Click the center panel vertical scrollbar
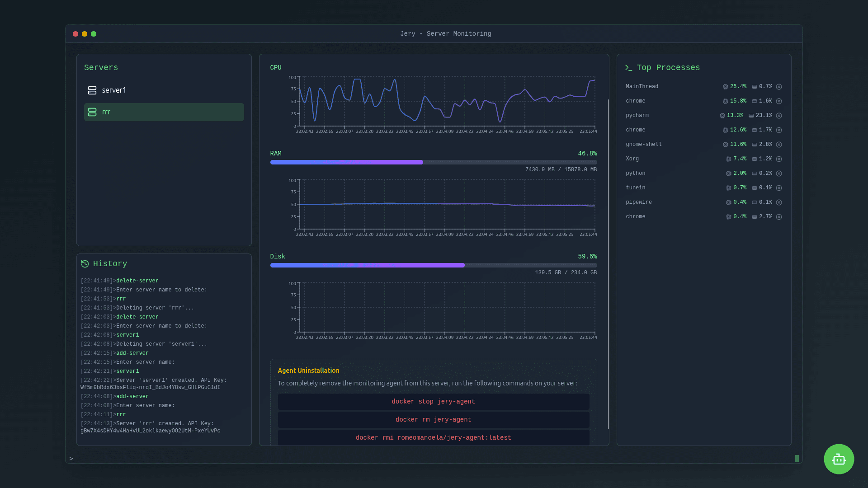This screenshot has height=488, width=868. [x=609, y=264]
